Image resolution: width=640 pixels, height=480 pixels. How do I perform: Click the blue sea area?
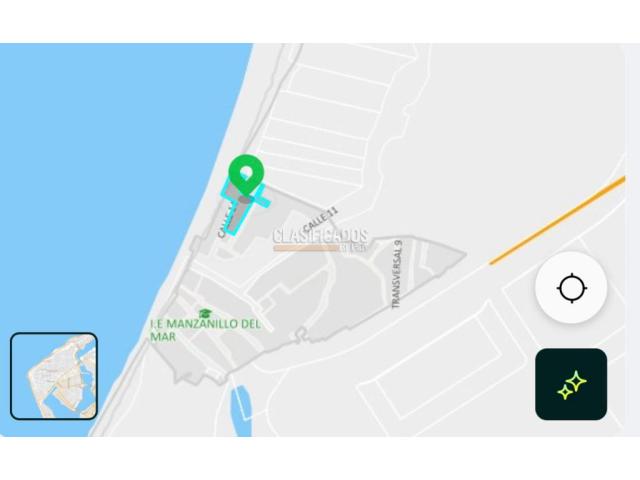(102, 184)
